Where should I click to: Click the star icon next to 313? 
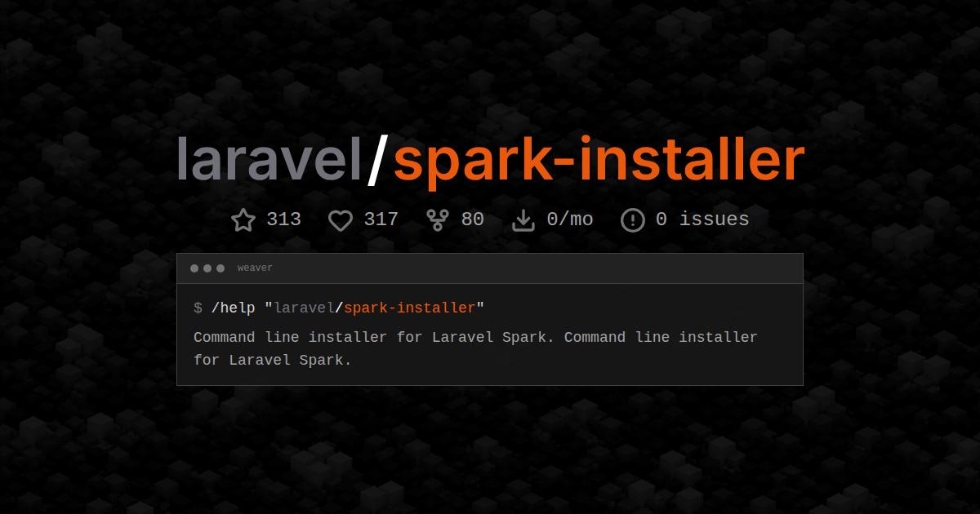[243, 219]
